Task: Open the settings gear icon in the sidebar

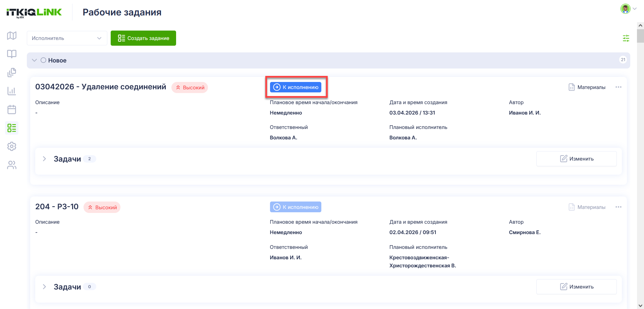Action: click(12, 146)
